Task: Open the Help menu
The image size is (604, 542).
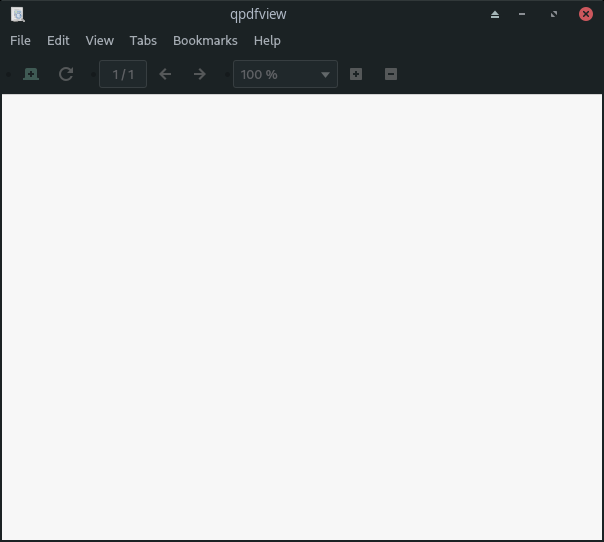Action: (267, 40)
